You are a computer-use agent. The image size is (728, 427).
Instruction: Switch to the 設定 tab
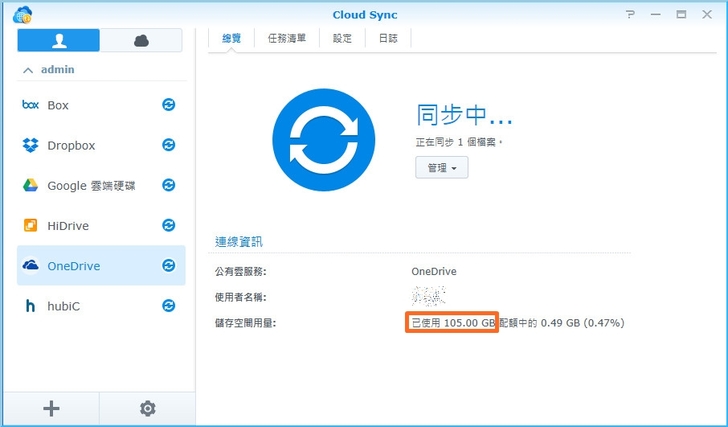[342, 38]
